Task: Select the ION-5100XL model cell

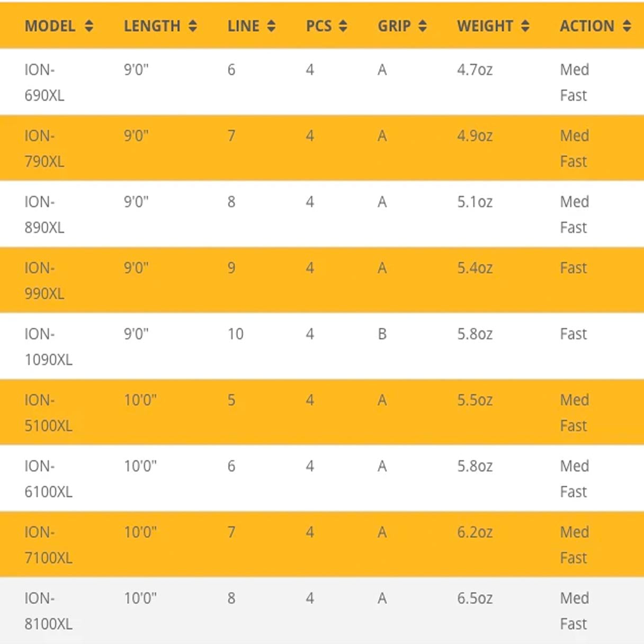Action: [x=48, y=413]
